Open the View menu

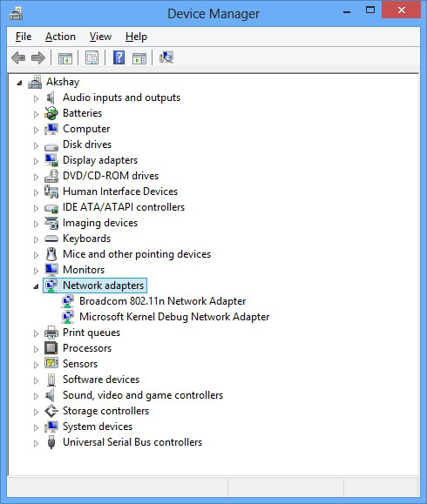coord(100,37)
